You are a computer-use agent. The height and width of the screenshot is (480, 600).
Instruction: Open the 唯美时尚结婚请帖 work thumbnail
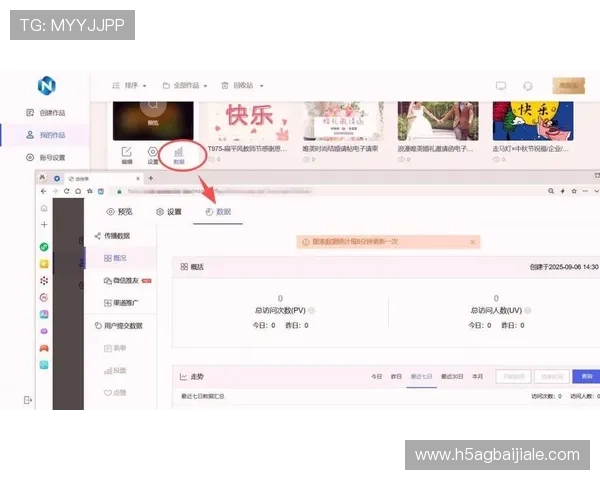343,121
